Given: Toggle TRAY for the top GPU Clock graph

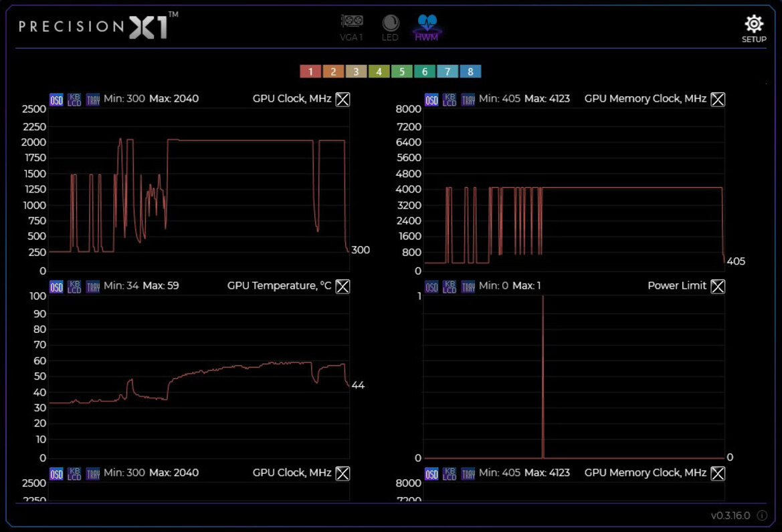Looking at the screenshot, I should tap(93, 100).
